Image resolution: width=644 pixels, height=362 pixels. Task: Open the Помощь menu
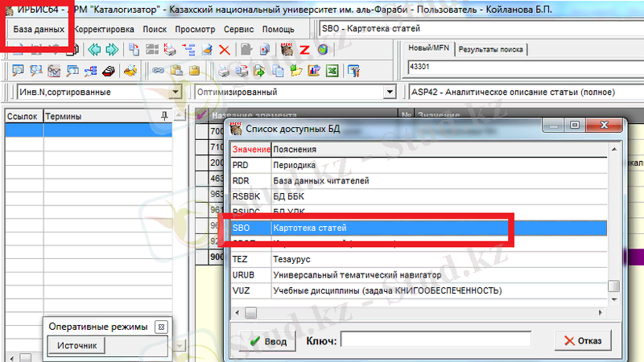[278, 29]
